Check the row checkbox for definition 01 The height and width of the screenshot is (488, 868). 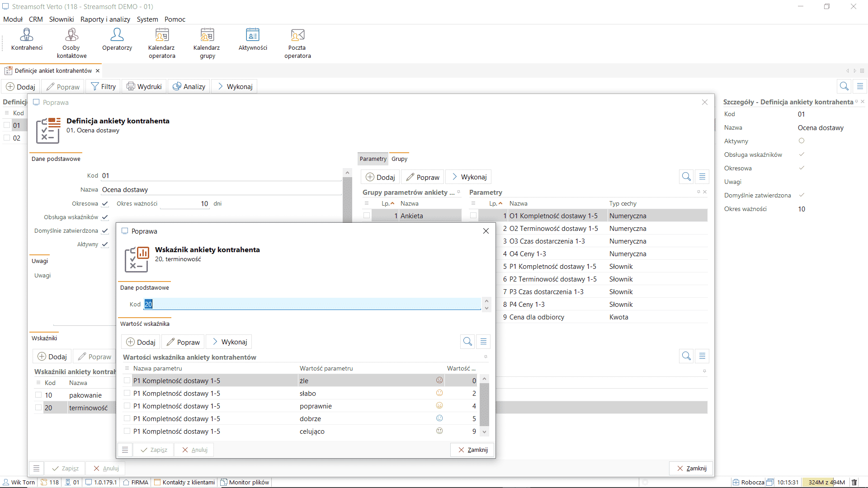pyautogui.click(x=7, y=125)
